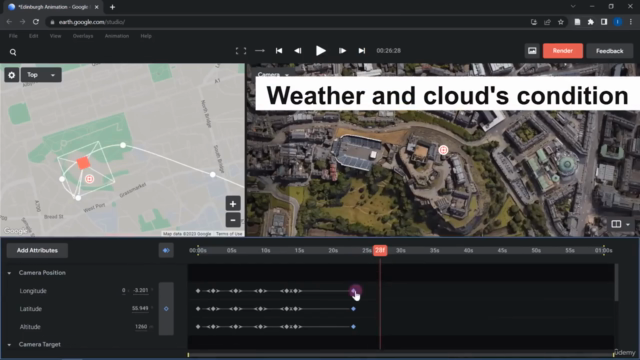Viewport: 640px width, 360px height.
Task: Toggle the keyframe-all-attributes diamond icon
Action: (166, 250)
